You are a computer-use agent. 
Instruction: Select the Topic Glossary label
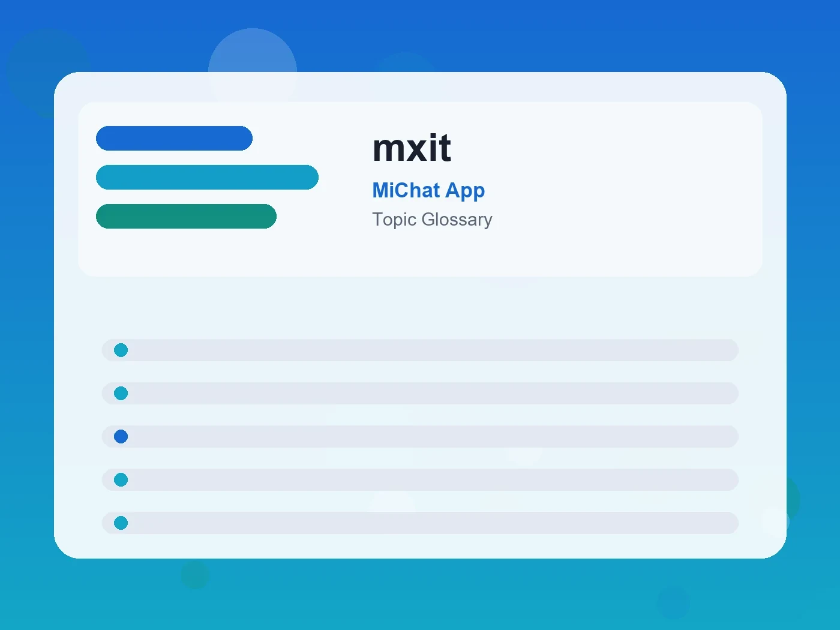pos(432,220)
